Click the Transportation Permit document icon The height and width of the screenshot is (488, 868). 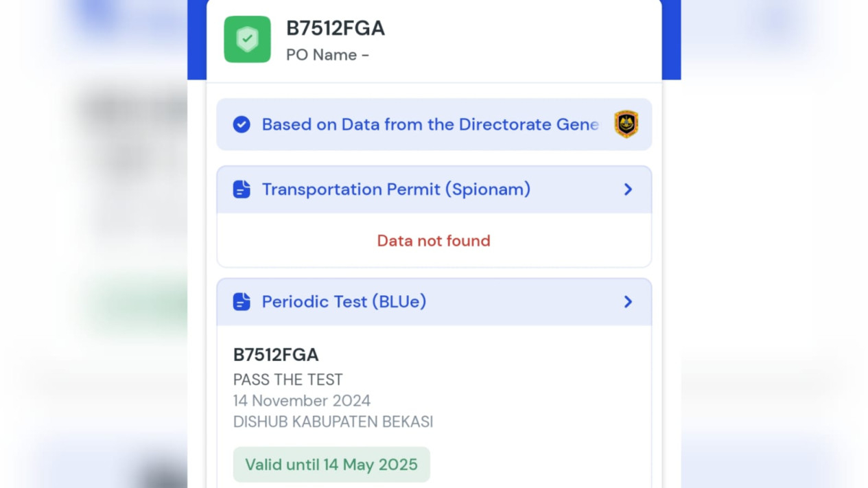click(242, 189)
